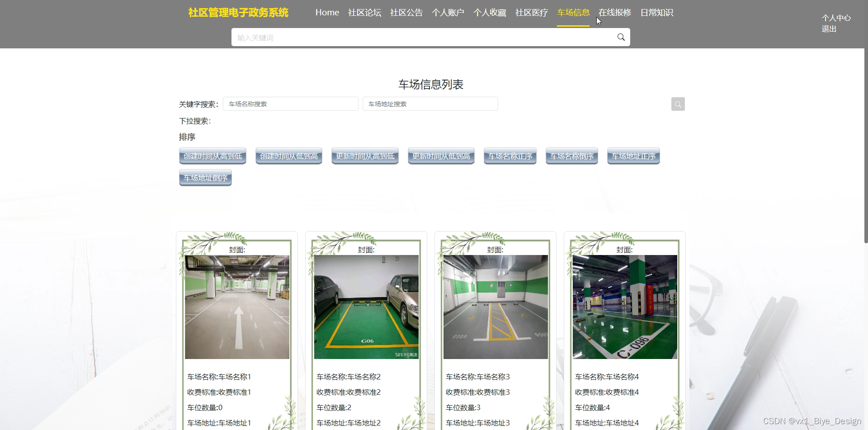
Task: Click the 车场名称搜索 input
Action: pos(291,104)
